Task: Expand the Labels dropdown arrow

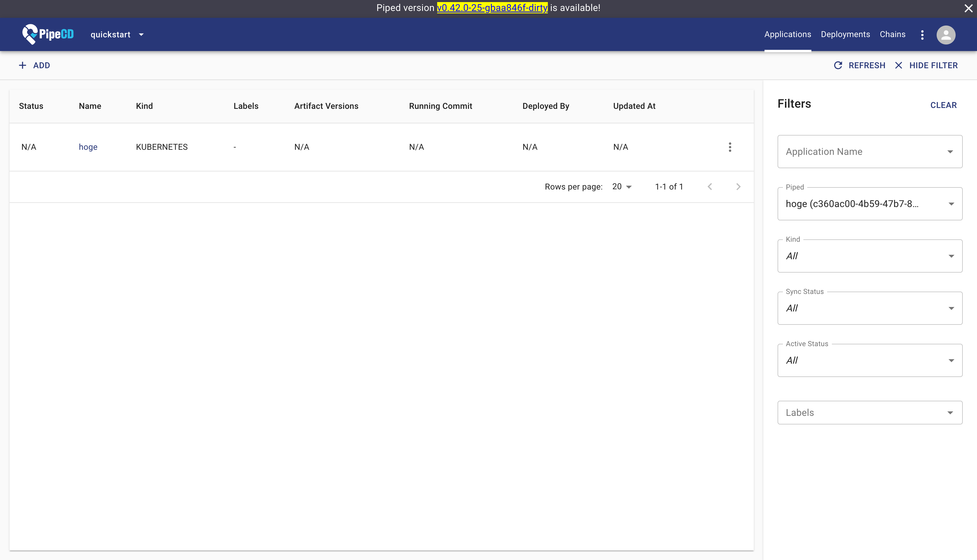Action: [x=950, y=413]
